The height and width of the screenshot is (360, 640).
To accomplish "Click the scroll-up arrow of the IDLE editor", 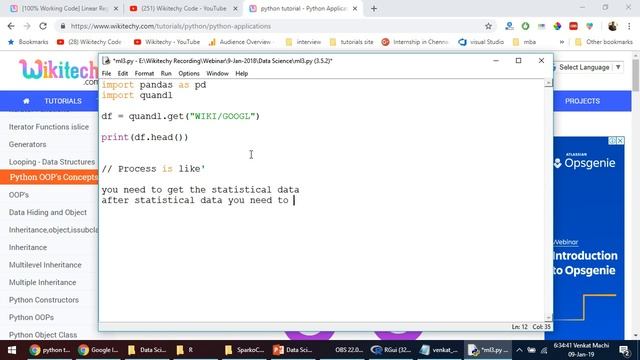I will pos(548,83).
